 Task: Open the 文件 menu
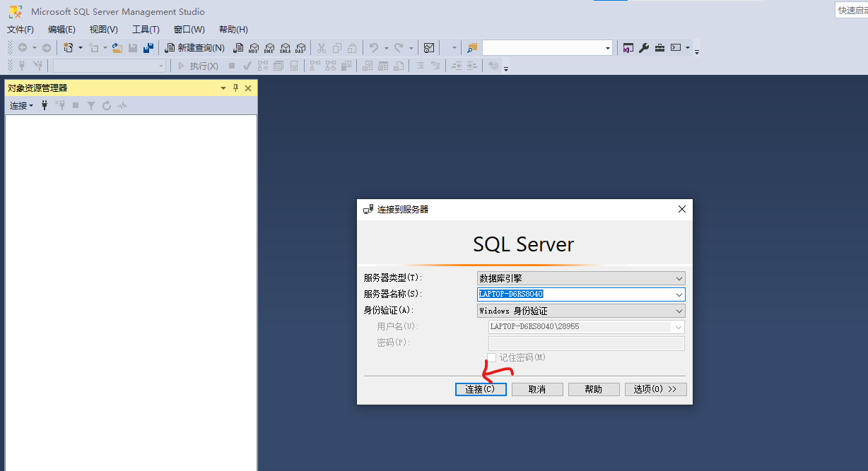[x=20, y=29]
